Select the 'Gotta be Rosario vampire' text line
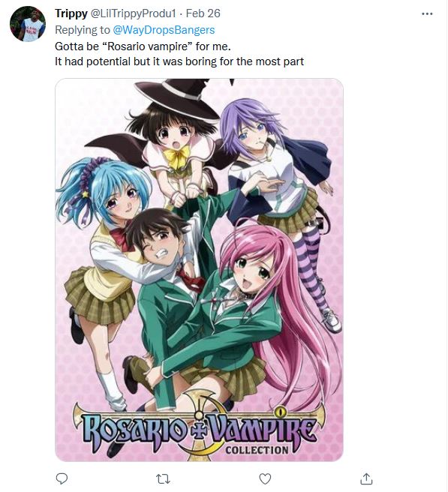This screenshot has width=448, height=492. click(143, 46)
